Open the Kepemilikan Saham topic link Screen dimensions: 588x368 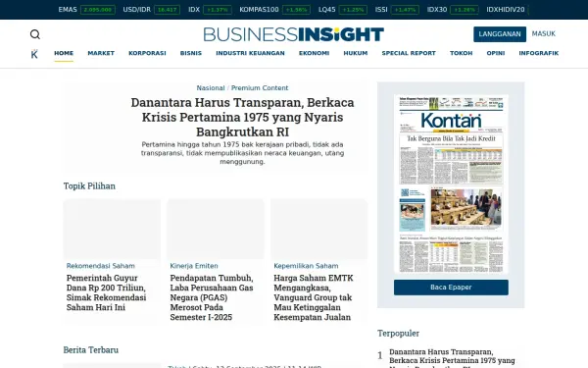pyautogui.click(x=306, y=266)
